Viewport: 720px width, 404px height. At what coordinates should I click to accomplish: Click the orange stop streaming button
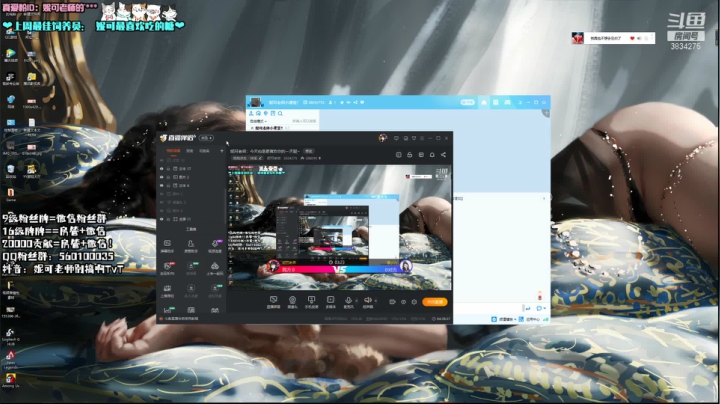point(434,302)
